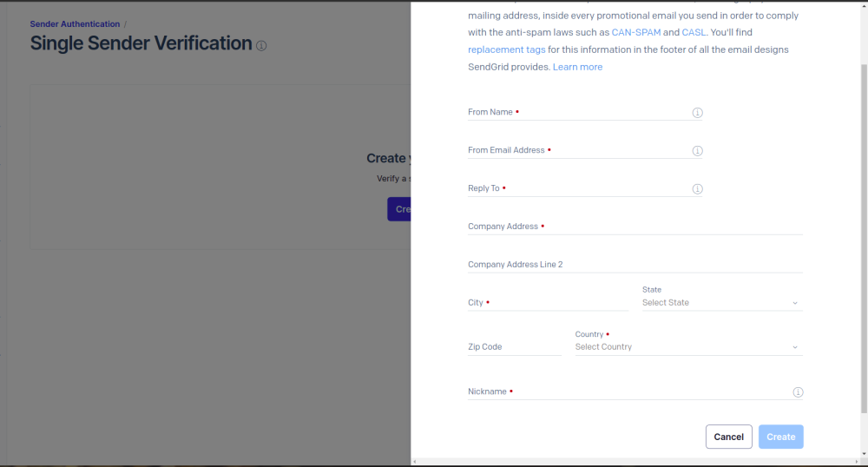The width and height of the screenshot is (868, 467).
Task: Click info icon beside Single Sender Verification
Action: (262, 45)
